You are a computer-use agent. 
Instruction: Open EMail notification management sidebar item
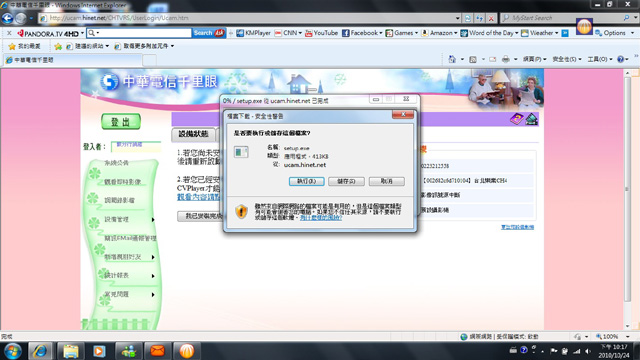[x=130, y=238]
